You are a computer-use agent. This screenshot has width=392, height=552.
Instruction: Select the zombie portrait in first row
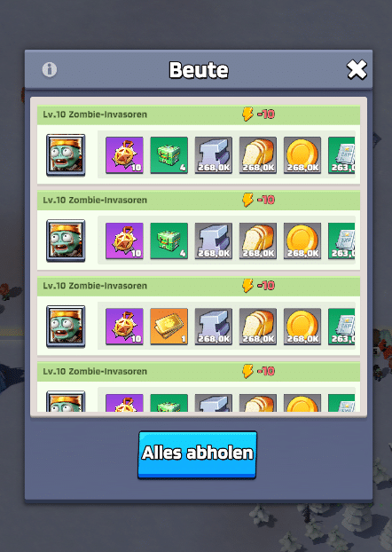click(x=66, y=155)
